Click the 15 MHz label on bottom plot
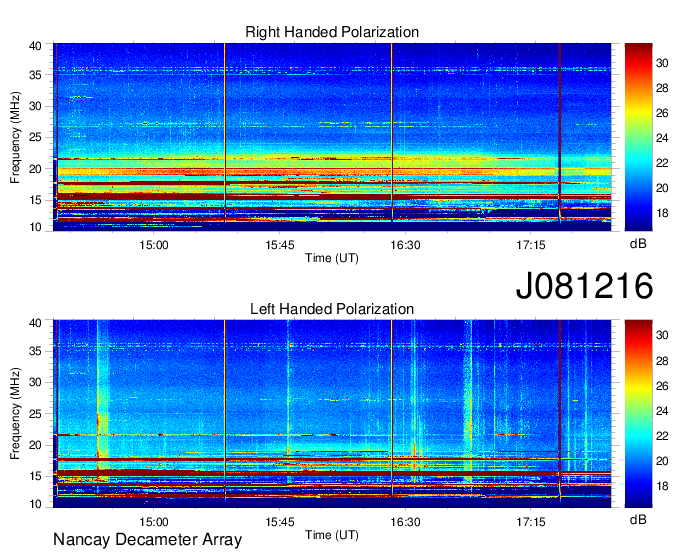 point(36,477)
